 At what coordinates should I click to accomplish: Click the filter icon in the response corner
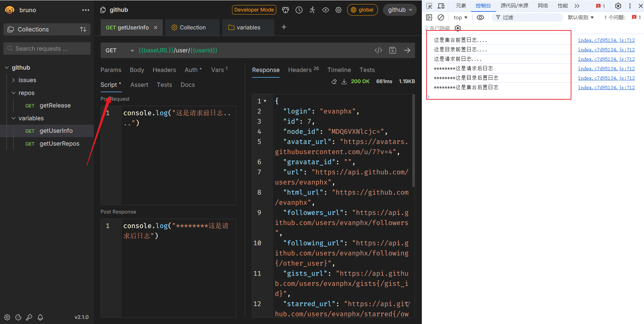pyautogui.click(x=408, y=304)
